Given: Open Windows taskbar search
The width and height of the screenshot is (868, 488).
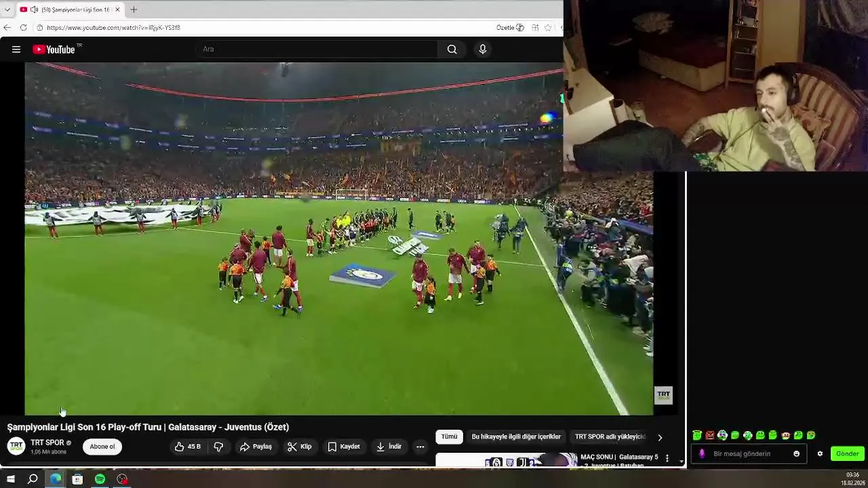Looking at the screenshot, I should (x=33, y=479).
